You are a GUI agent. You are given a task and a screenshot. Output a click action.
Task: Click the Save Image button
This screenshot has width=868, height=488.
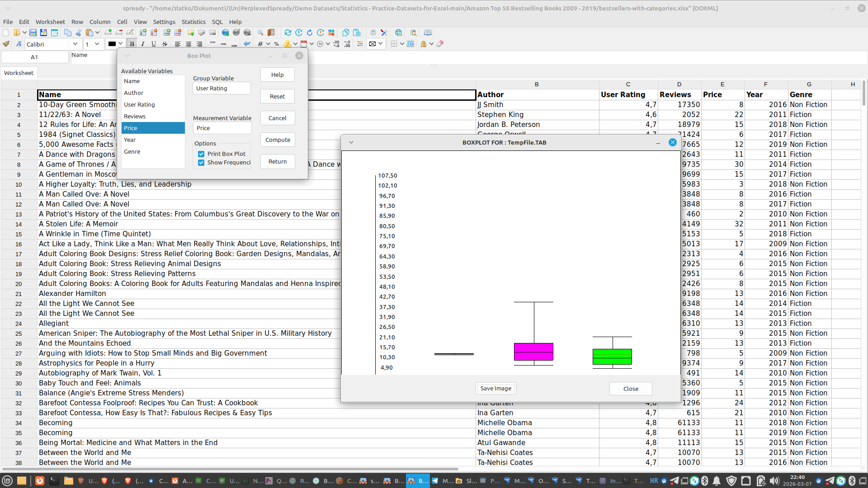495,389
